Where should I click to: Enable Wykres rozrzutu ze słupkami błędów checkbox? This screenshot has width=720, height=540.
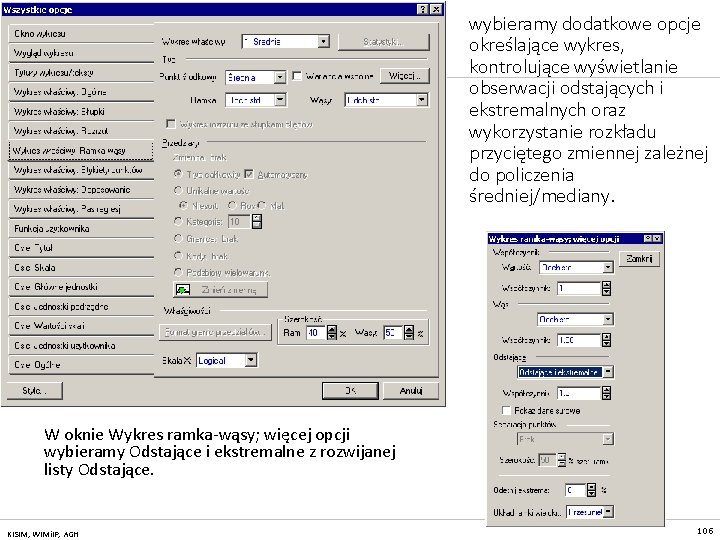(171, 124)
